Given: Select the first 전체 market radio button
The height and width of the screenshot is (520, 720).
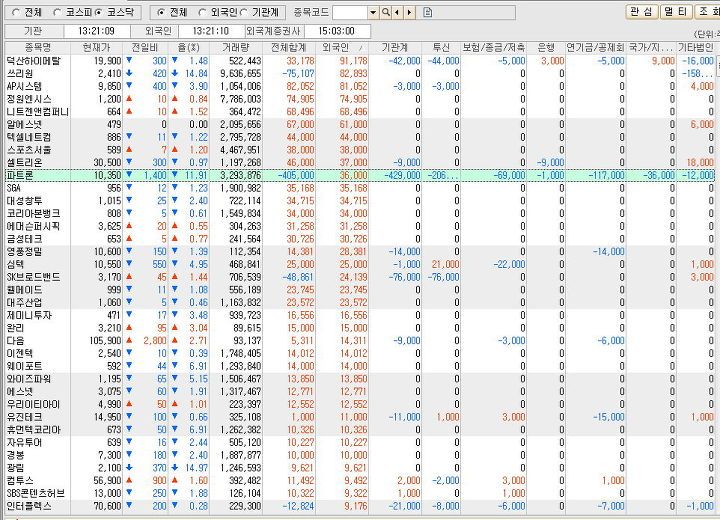Looking at the screenshot, I should click(15, 12).
